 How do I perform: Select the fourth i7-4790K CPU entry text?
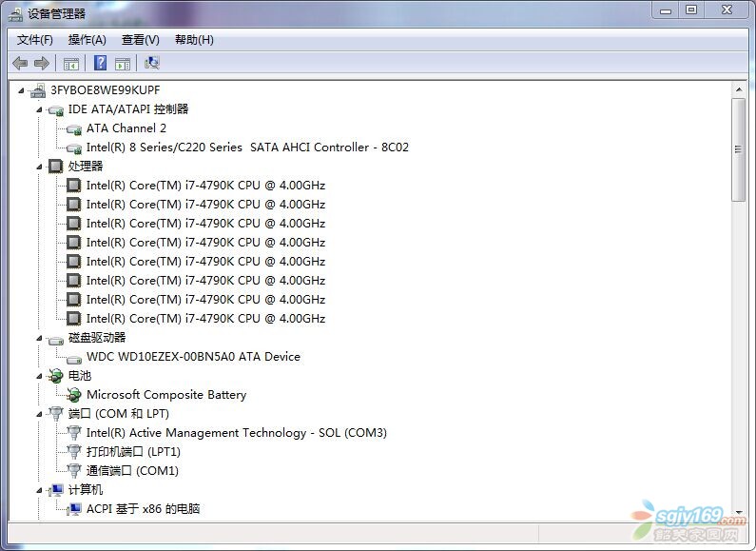pos(205,243)
